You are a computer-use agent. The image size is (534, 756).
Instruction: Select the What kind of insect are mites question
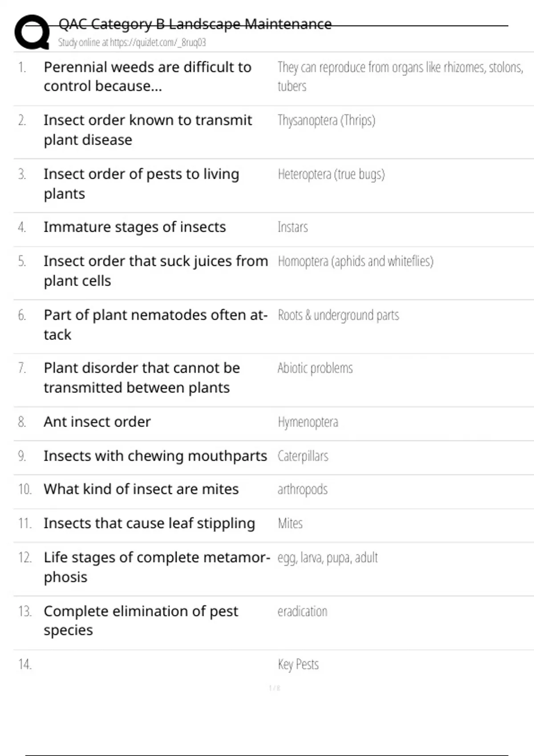(141, 489)
